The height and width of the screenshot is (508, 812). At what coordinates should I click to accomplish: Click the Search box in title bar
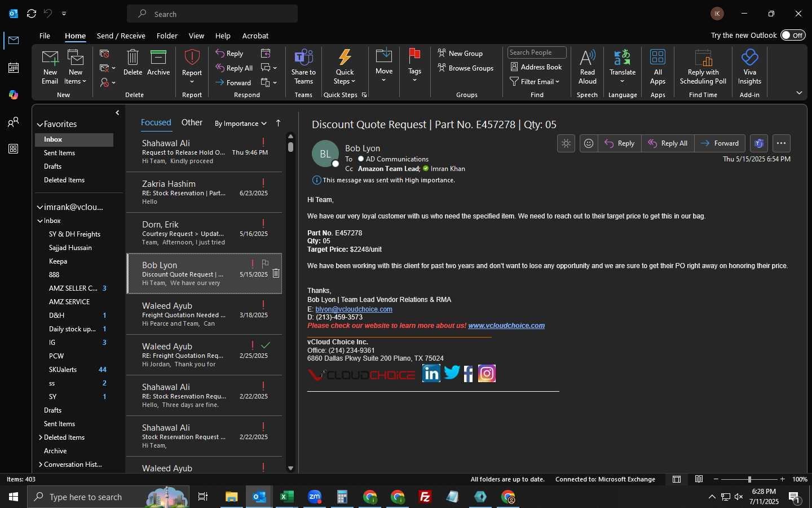[x=212, y=14]
